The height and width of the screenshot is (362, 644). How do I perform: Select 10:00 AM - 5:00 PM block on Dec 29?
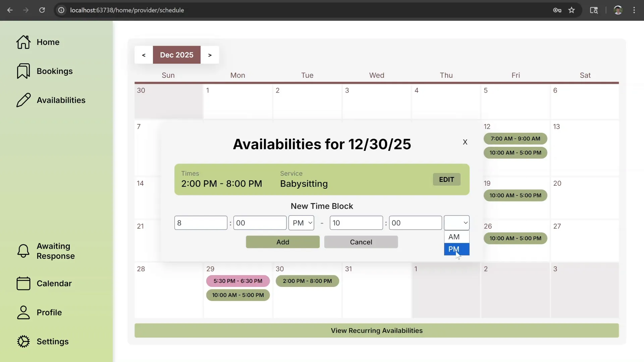tap(238, 295)
